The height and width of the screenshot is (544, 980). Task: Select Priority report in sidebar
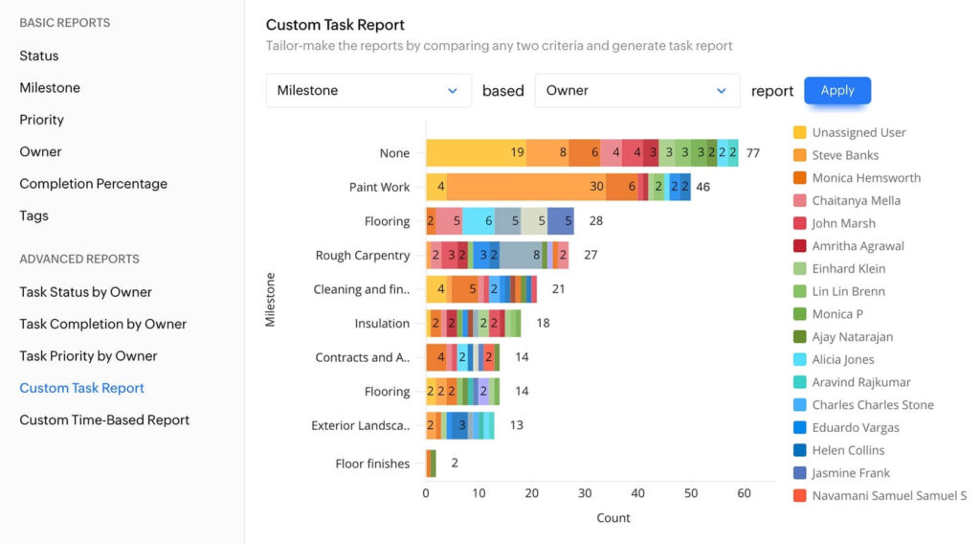tap(42, 120)
